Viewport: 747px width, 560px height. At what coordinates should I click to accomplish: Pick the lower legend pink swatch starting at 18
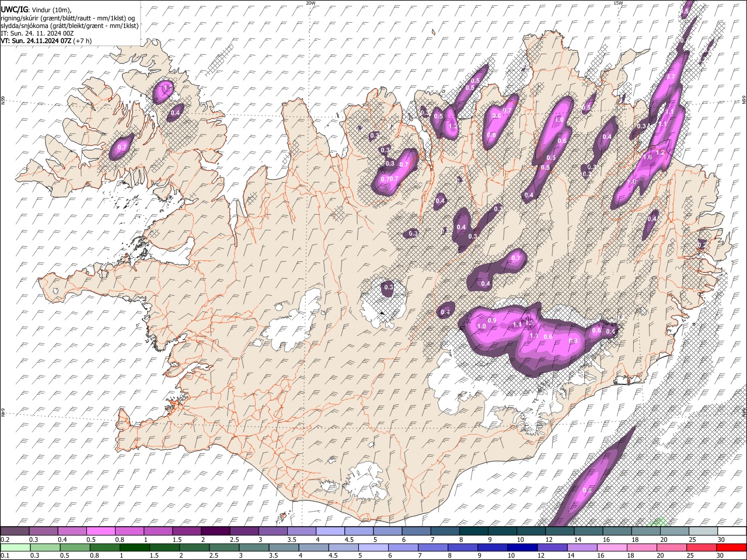641,547
